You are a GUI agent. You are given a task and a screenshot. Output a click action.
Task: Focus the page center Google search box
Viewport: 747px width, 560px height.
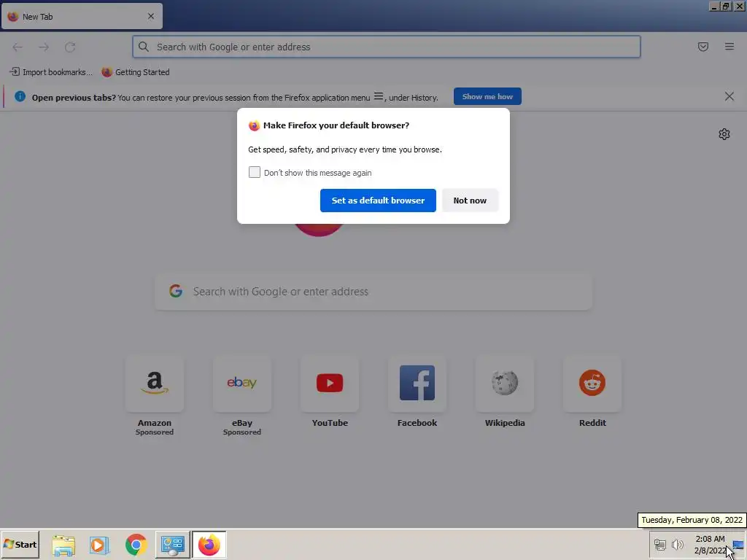tap(373, 292)
